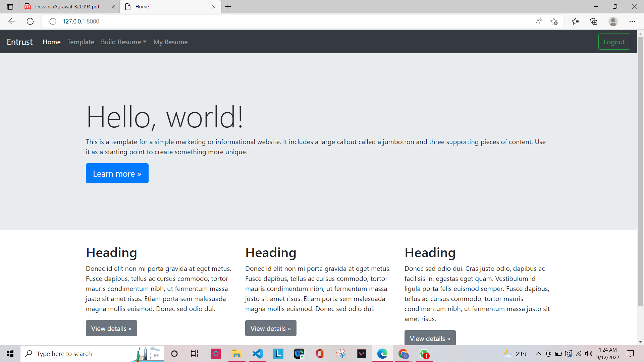Open the Favorites list icon
Viewport: 644px width, 362px height.
pos(575,21)
